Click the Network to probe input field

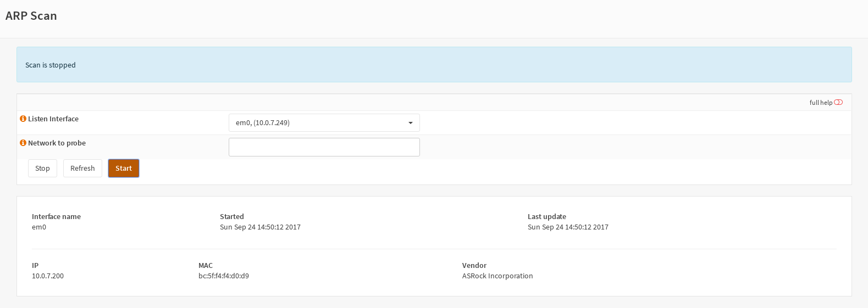(x=324, y=147)
